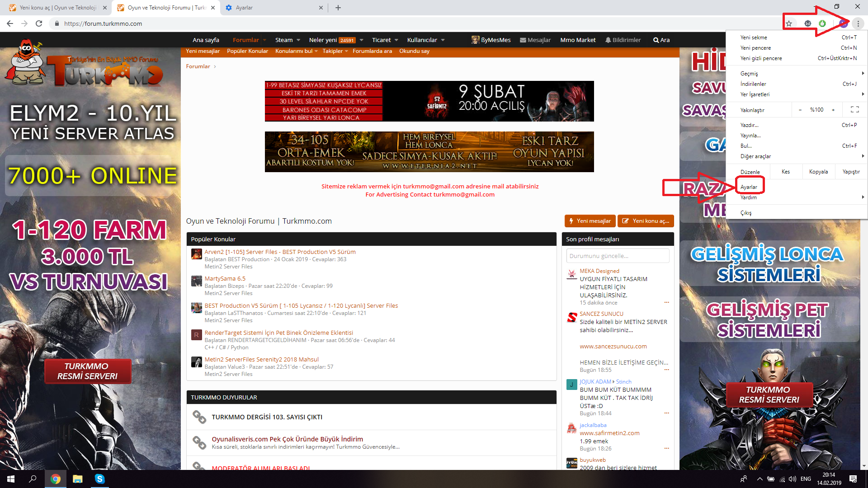Click the bookmark star icon in address bar
Screen dimensions: 868x488
[789, 23]
